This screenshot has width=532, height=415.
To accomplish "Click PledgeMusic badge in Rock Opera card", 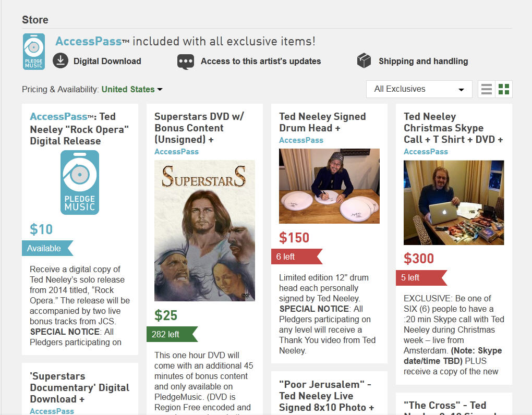I will 80,182.
